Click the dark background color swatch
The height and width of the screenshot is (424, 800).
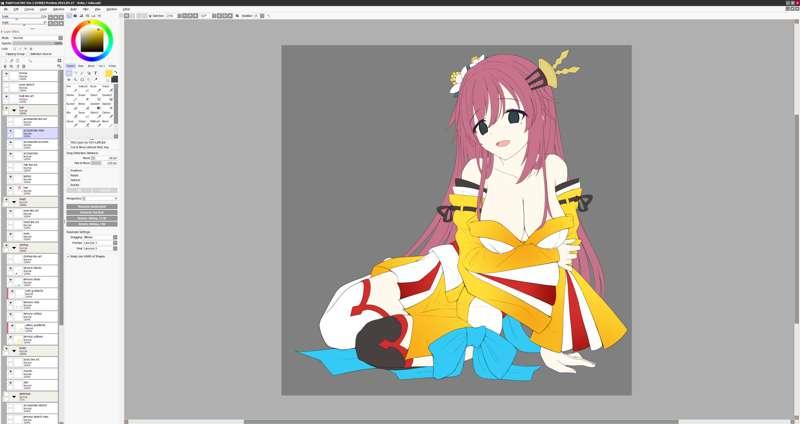pos(114,80)
